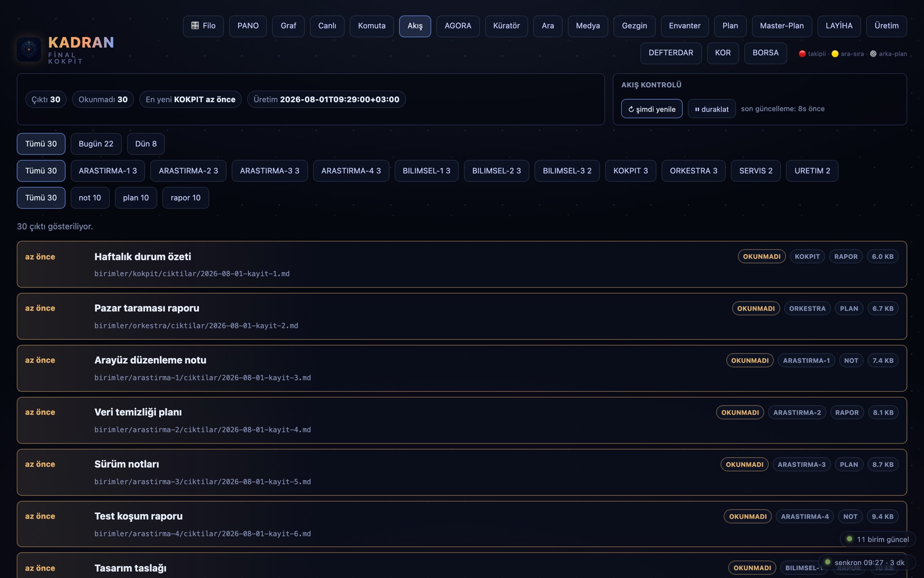
Task: Show only not 10 type outputs
Action: 90,197
